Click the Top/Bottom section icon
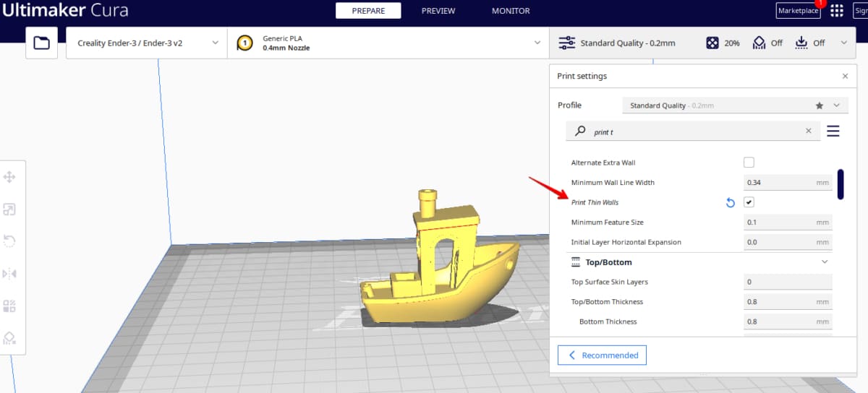The width and height of the screenshot is (868, 393). tap(576, 262)
